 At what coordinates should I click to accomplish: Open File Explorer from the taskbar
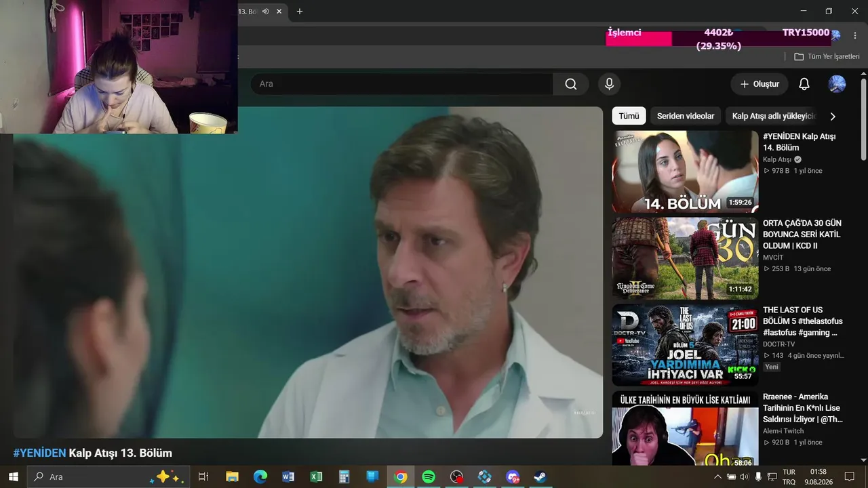point(232,476)
